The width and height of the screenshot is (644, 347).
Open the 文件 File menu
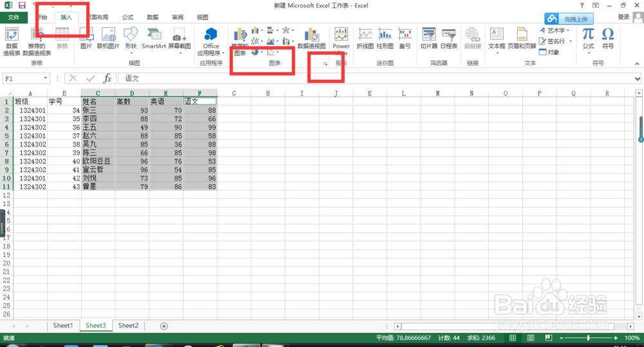[14, 17]
